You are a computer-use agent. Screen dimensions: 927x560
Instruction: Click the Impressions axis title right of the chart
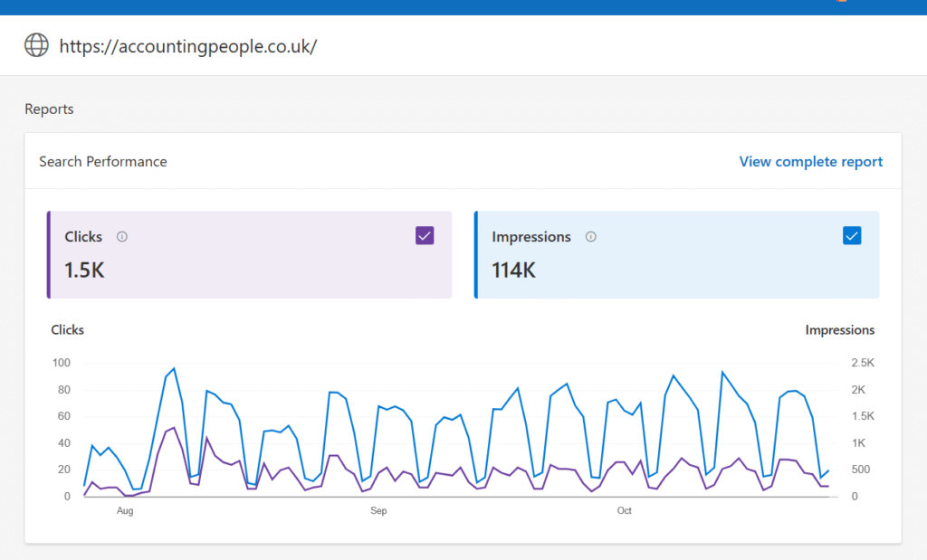(839, 330)
